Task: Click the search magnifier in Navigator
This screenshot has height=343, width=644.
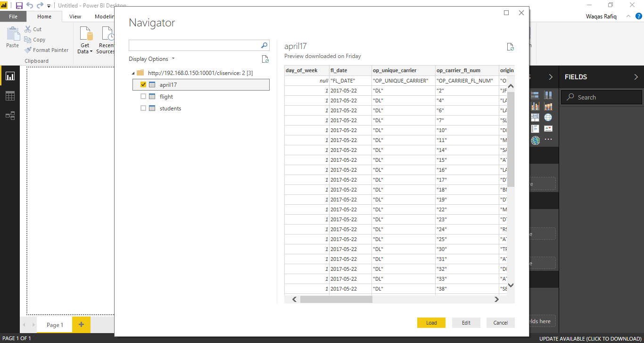Action: coord(264,45)
